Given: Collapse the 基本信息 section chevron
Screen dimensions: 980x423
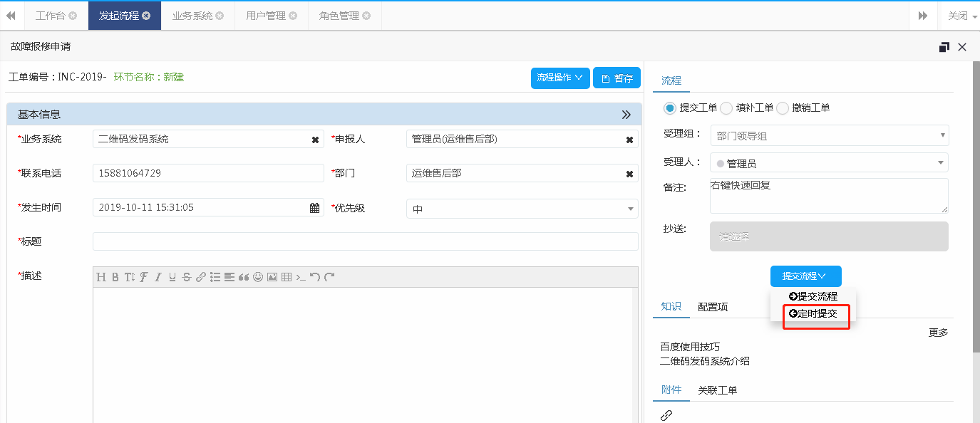Looking at the screenshot, I should tap(626, 114).
